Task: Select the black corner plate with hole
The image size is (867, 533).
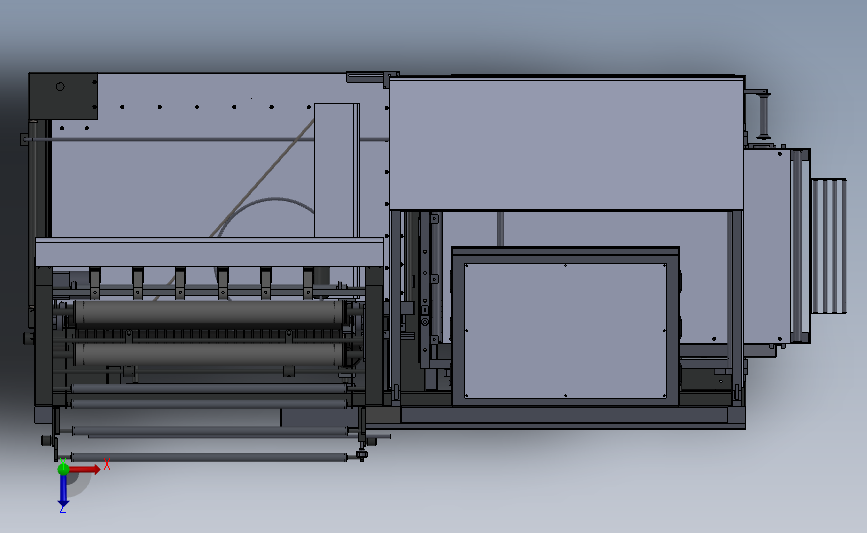Action: point(63,96)
